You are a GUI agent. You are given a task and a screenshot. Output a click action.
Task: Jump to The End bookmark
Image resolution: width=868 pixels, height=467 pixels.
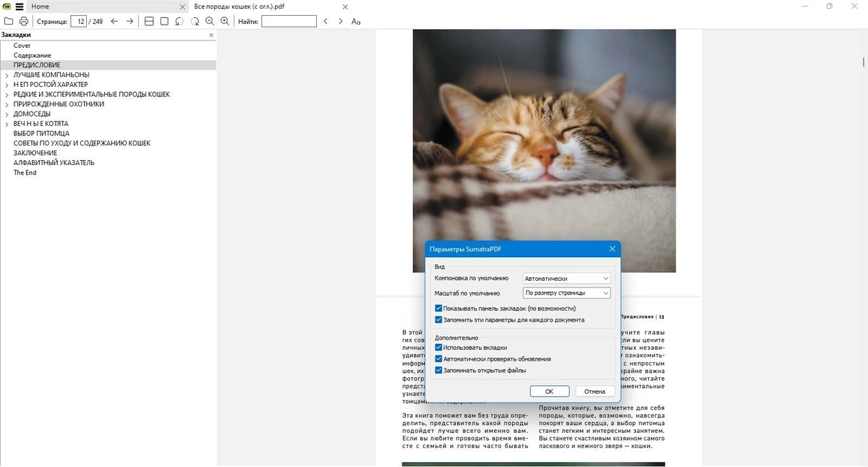tap(25, 173)
